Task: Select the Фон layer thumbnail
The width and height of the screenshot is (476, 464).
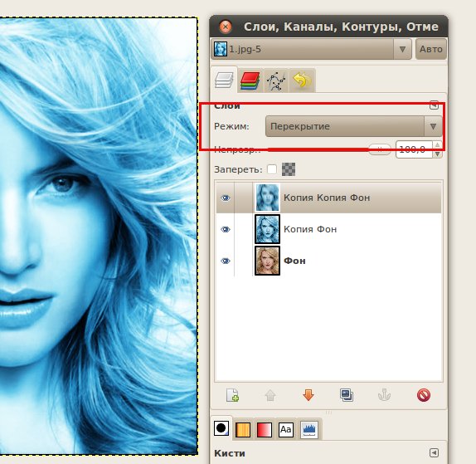Action: click(x=267, y=261)
